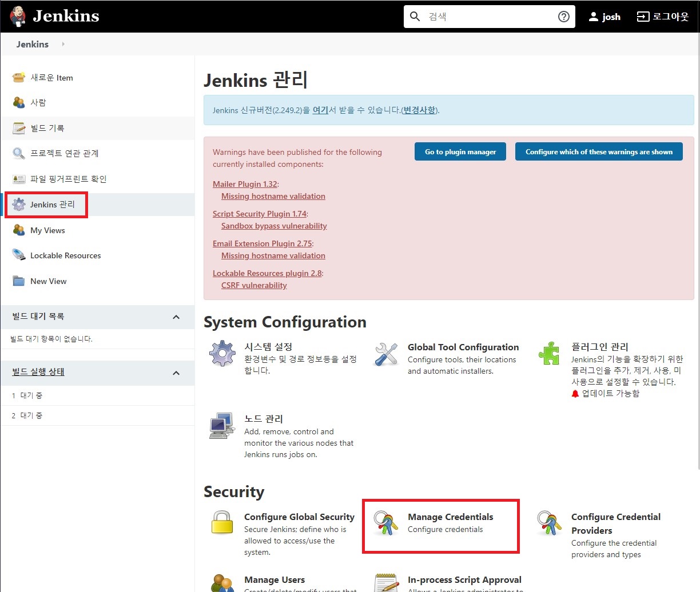Click Jenkins 관리 gear icon in sidebar

pyautogui.click(x=19, y=205)
